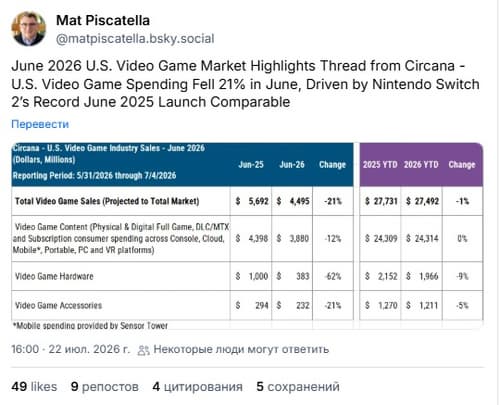Click the 2026 YTD purple header
This screenshot has width=500, height=405.
(421, 165)
